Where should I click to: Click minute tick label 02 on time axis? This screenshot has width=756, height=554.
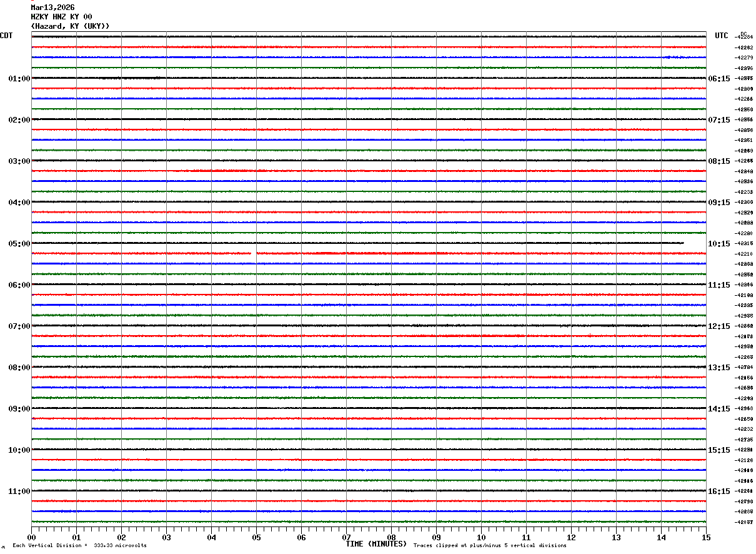121,538
